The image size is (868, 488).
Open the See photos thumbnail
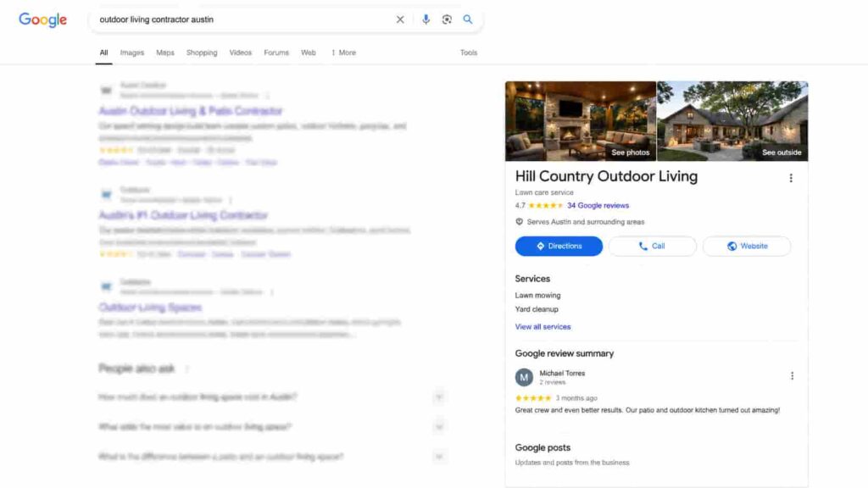pos(580,121)
